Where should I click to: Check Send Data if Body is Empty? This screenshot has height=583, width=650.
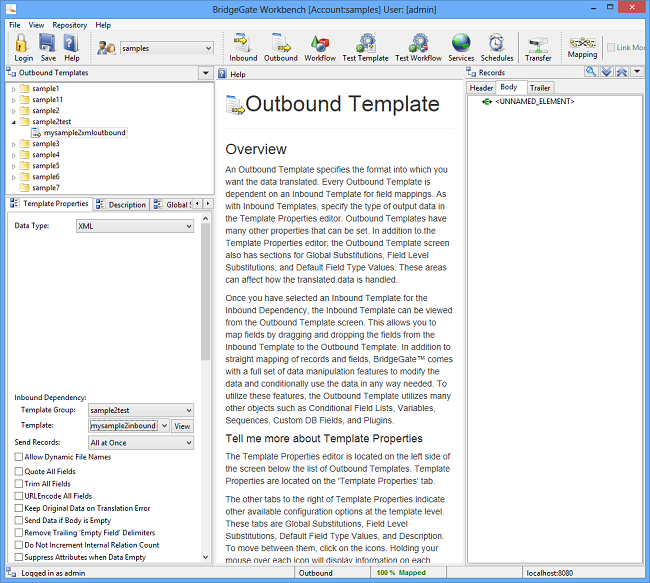(19, 520)
